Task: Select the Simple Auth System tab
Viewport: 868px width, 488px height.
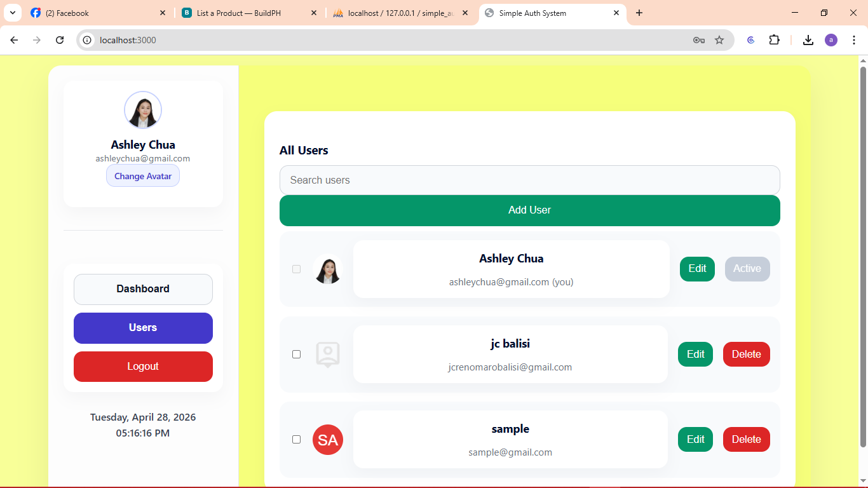Action: click(552, 13)
